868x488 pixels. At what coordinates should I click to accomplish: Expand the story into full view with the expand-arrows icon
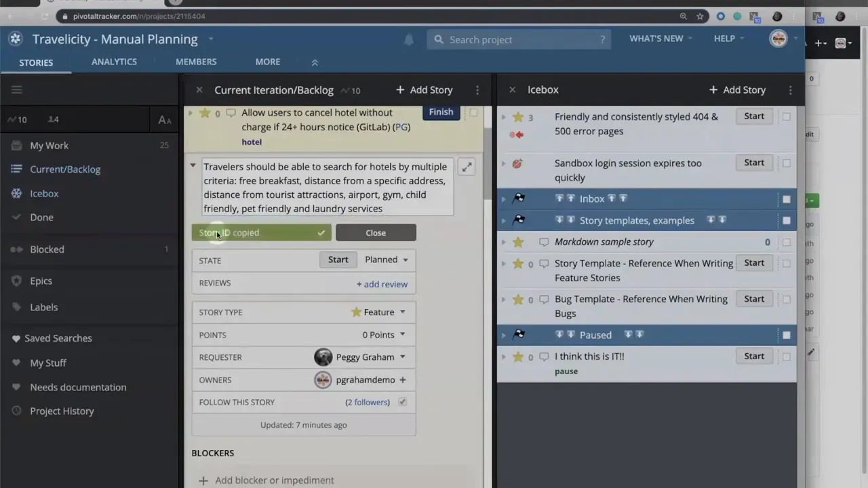pyautogui.click(x=466, y=167)
